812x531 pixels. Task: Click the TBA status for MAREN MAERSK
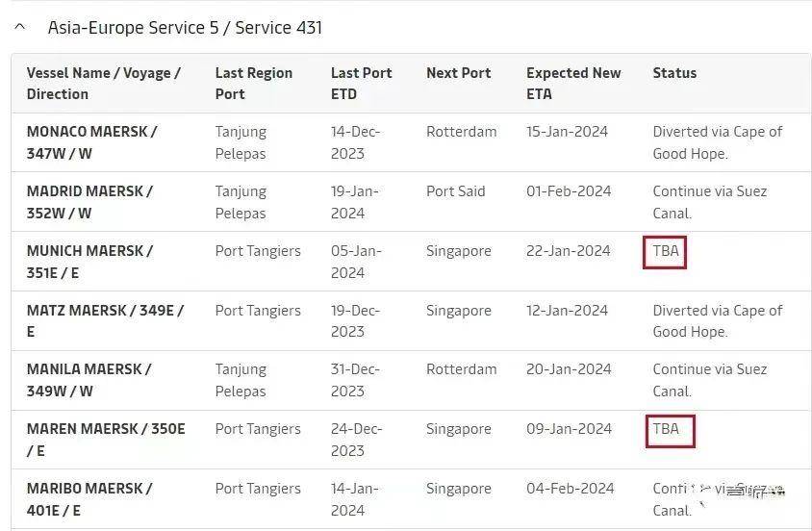(671, 430)
